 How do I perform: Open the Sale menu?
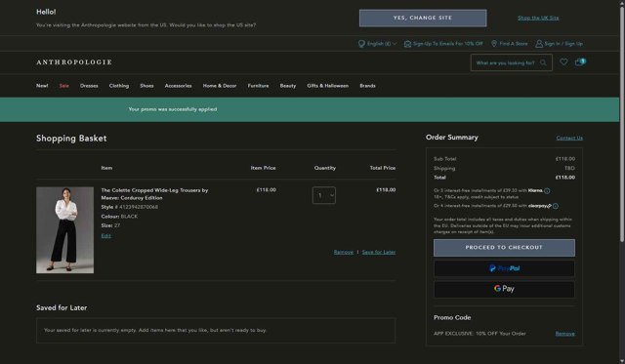(x=64, y=86)
